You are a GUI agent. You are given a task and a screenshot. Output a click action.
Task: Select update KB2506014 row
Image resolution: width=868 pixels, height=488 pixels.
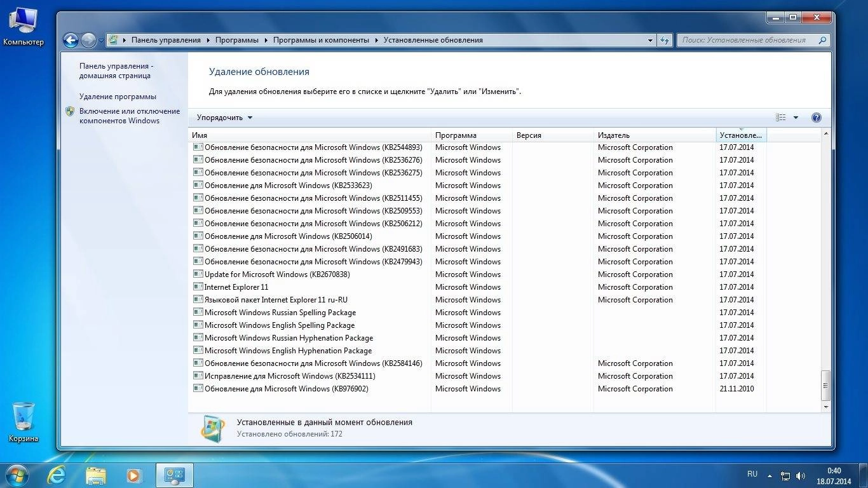[478, 236]
